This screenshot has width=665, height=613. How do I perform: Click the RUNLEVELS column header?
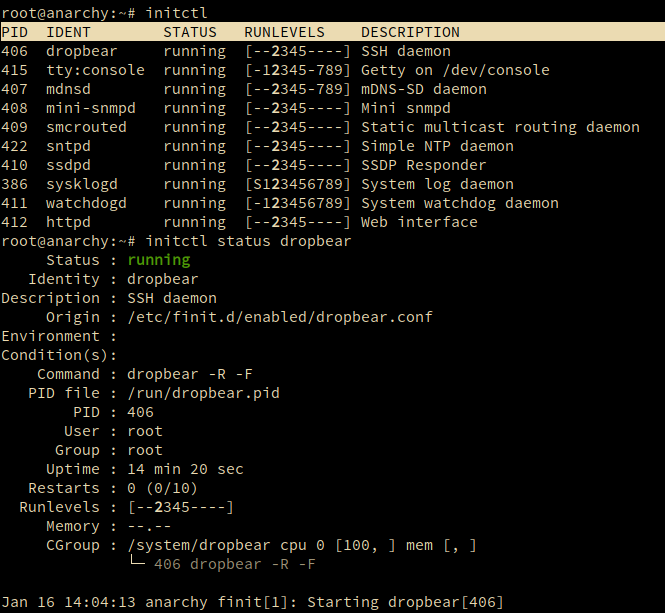click(x=285, y=32)
